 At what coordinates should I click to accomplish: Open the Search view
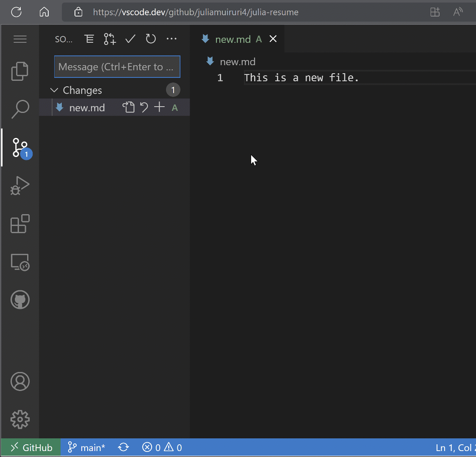[19, 109]
